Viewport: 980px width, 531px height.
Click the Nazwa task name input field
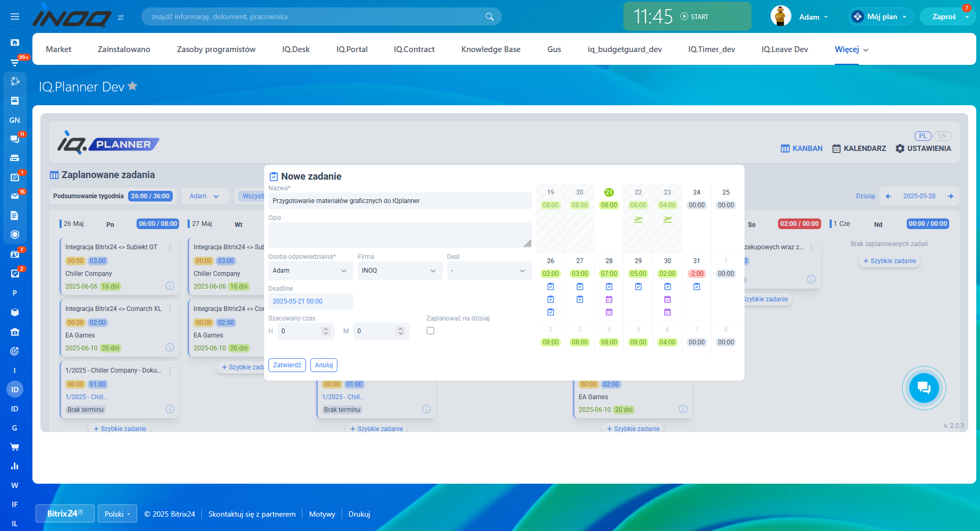[x=400, y=201]
